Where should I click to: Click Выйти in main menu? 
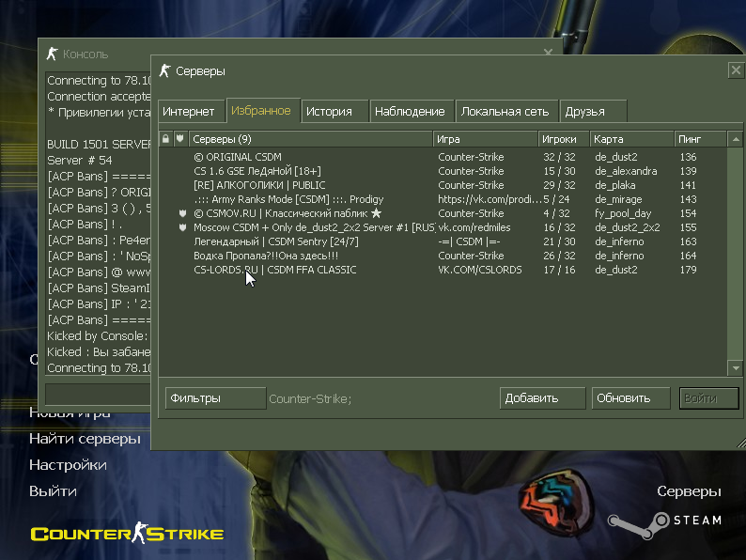[x=53, y=491]
